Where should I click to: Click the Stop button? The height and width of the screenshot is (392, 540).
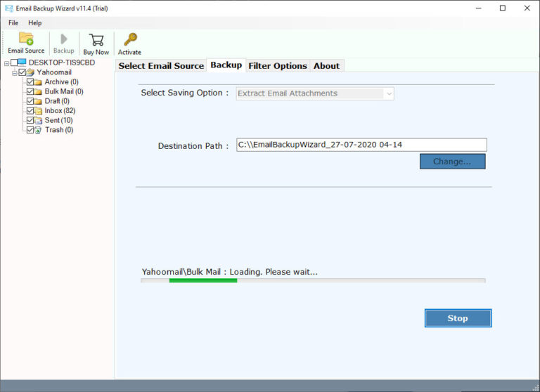(x=458, y=318)
